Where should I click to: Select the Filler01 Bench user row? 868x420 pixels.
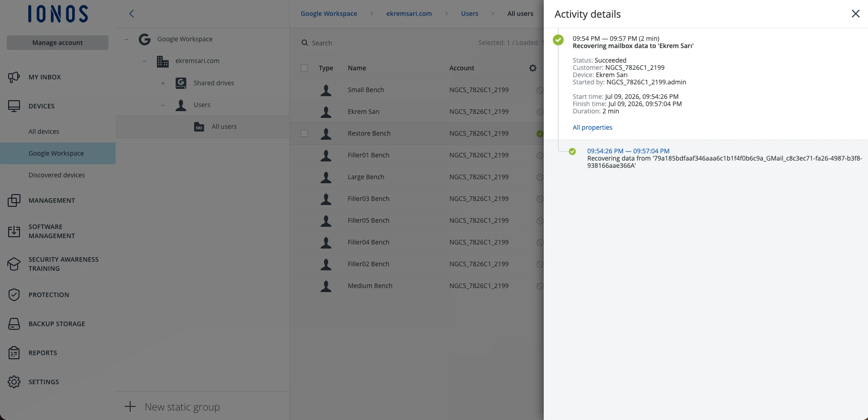tap(416, 155)
